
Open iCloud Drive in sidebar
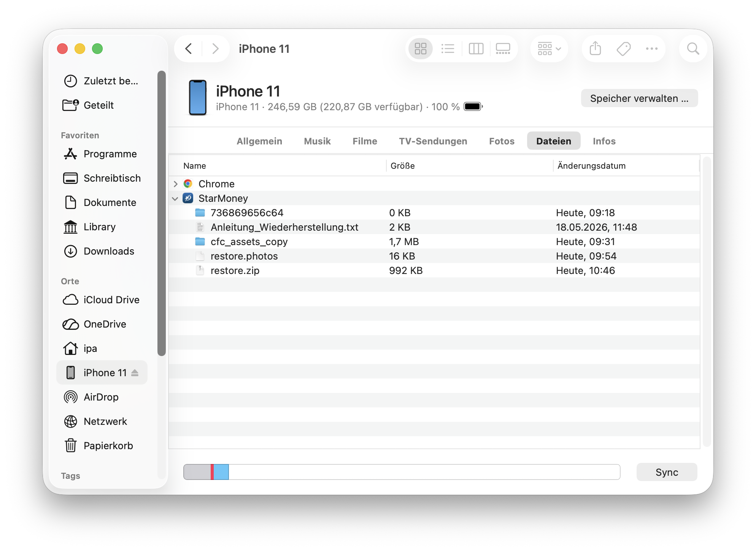coord(101,300)
